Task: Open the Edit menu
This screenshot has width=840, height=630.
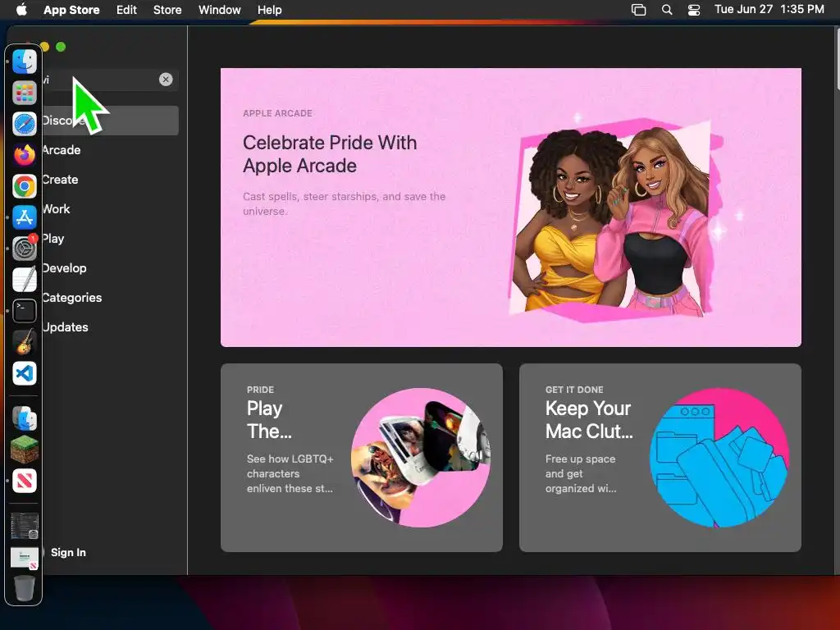Action: (126, 10)
